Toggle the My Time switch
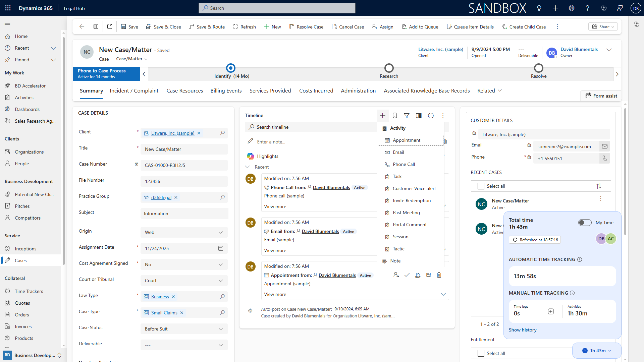The width and height of the screenshot is (644, 362). (585, 223)
